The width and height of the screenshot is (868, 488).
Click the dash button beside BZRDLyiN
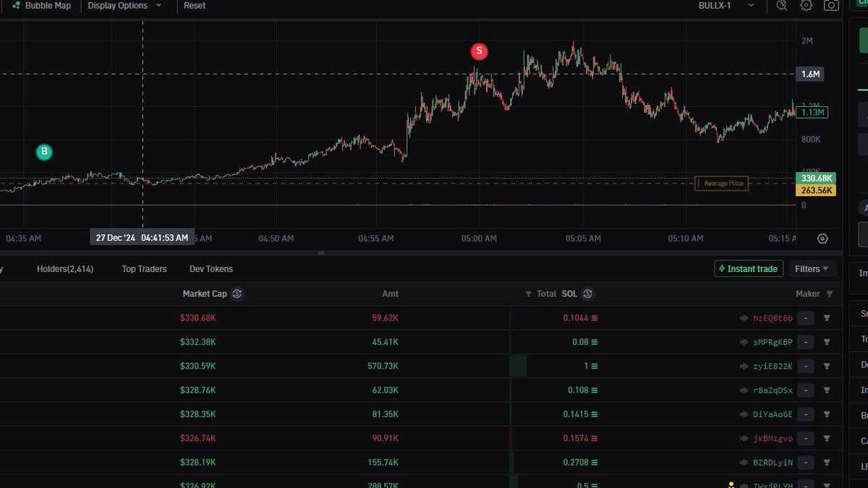pos(806,463)
